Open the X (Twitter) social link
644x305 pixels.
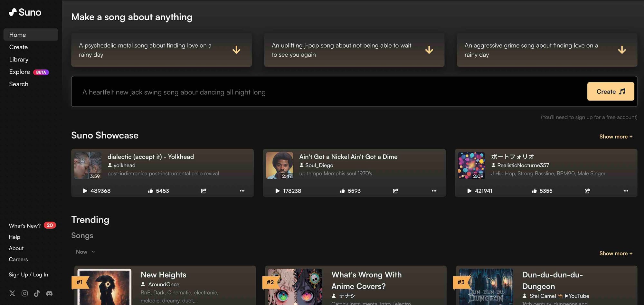click(x=12, y=293)
